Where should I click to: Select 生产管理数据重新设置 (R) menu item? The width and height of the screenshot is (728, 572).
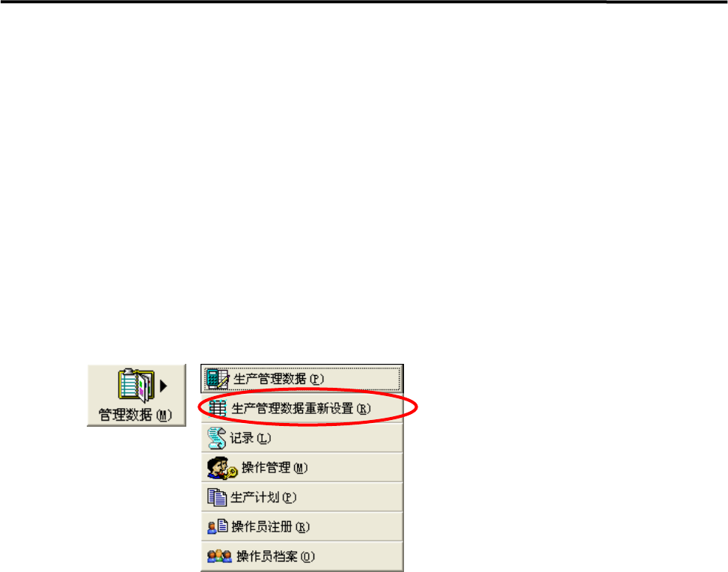pyautogui.click(x=302, y=408)
